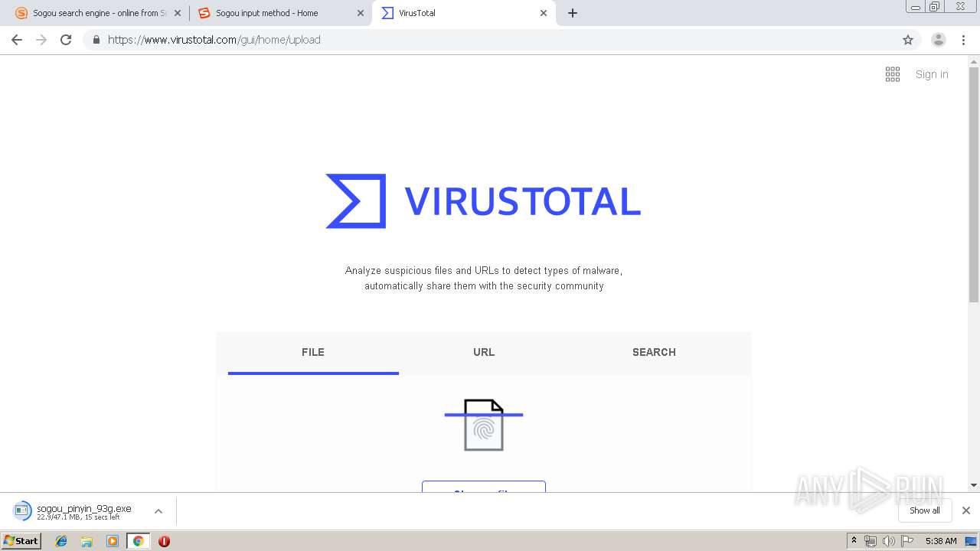Click the Choose file button

(x=484, y=487)
